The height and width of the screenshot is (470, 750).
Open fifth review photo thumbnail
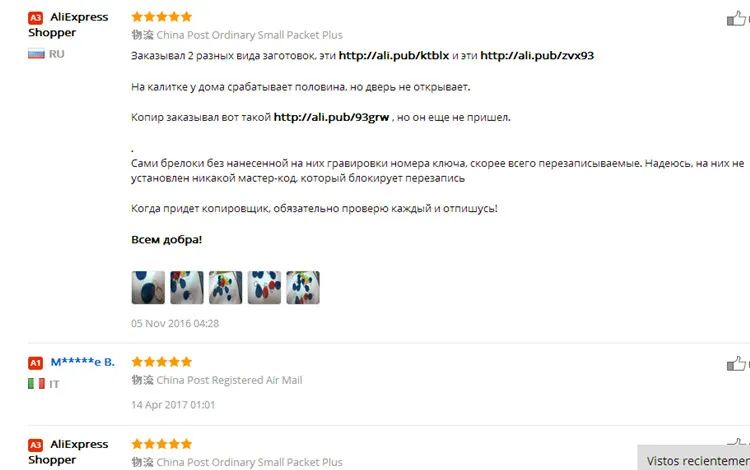[x=303, y=287]
